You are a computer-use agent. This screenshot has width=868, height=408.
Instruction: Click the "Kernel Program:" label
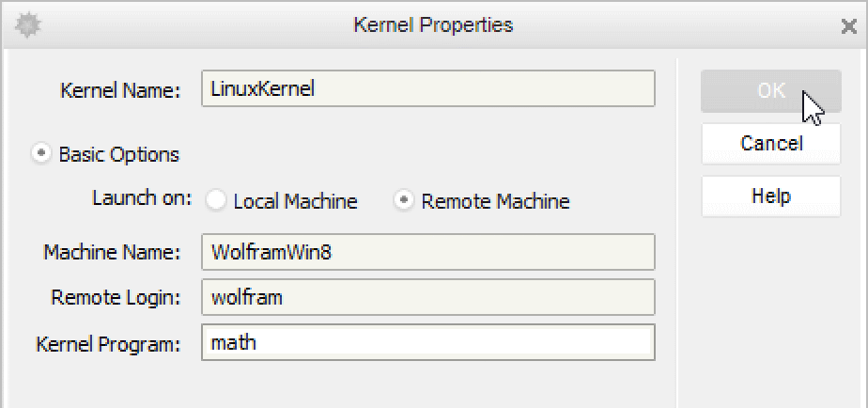click(x=107, y=344)
